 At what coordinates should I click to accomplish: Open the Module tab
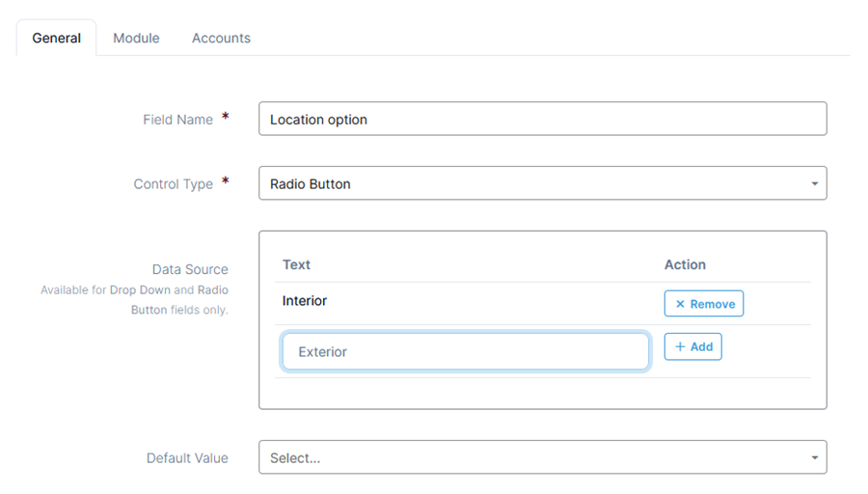(x=136, y=38)
